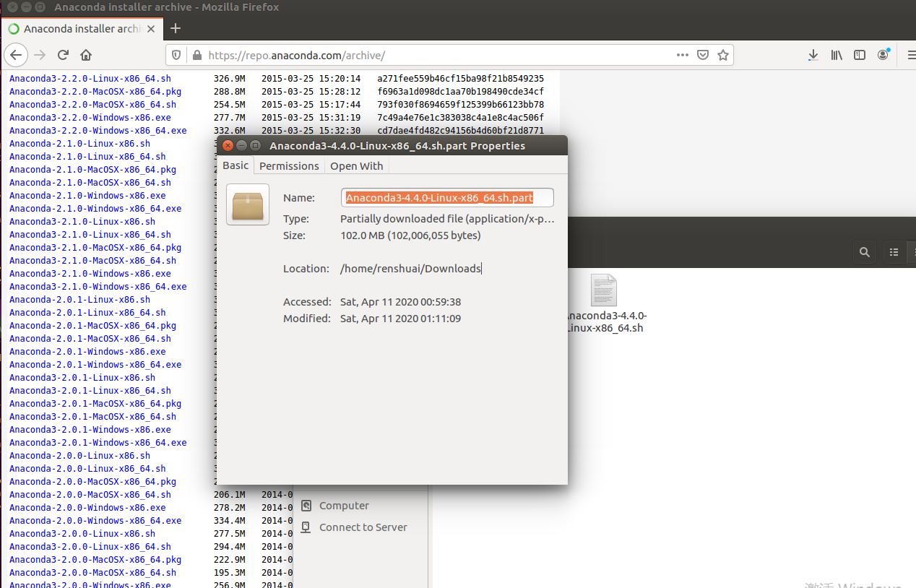This screenshot has height=588, width=916.
Task: Switch the file manager to list view
Action: click(894, 252)
